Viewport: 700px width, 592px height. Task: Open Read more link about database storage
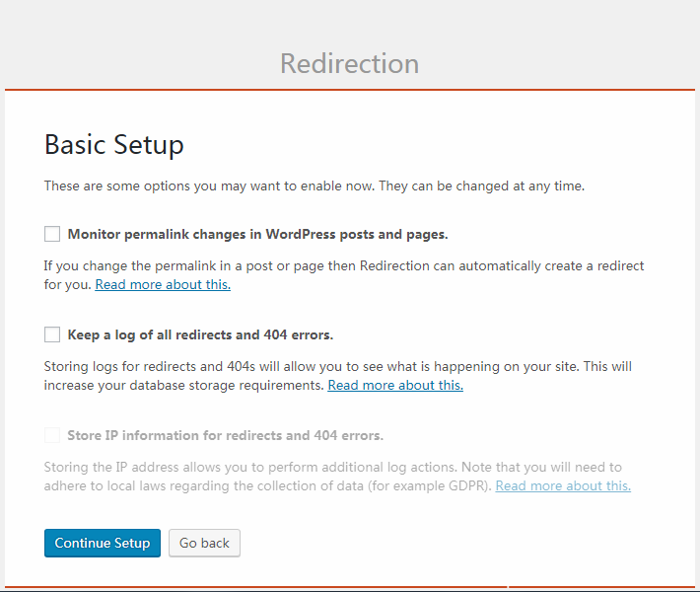coord(395,385)
